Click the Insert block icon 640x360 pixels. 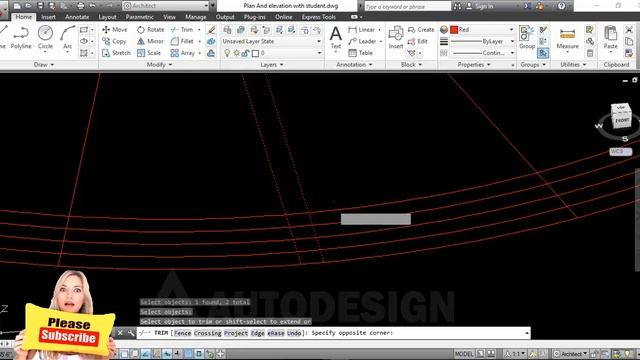396,37
